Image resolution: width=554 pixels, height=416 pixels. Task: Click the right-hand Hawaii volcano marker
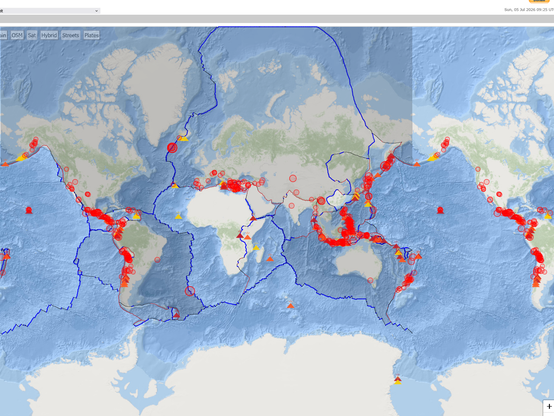(440, 210)
